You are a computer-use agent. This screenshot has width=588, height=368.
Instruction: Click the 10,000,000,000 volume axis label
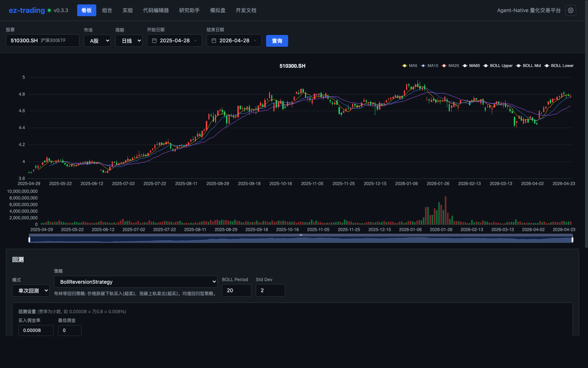[22, 191]
